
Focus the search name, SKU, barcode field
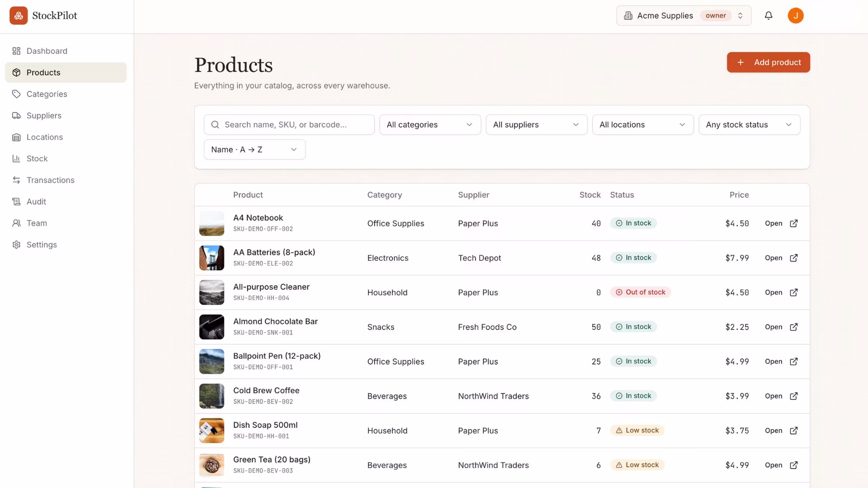(289, 125)
